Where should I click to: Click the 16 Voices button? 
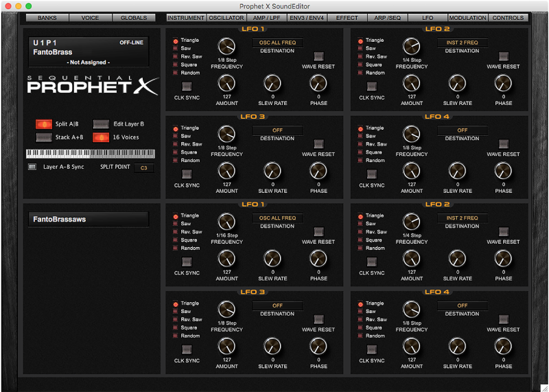point(101,137)
